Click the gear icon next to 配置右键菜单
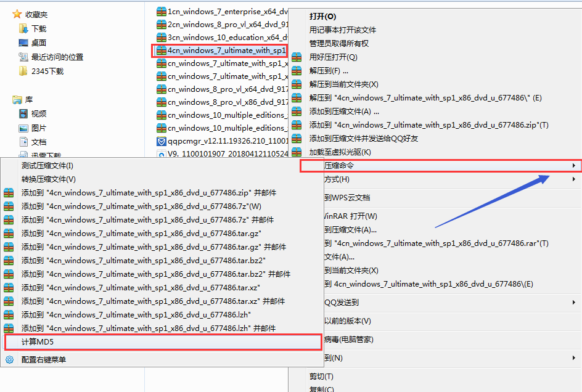The width and height of the screenshot is (582, 392). pos(9,360)
